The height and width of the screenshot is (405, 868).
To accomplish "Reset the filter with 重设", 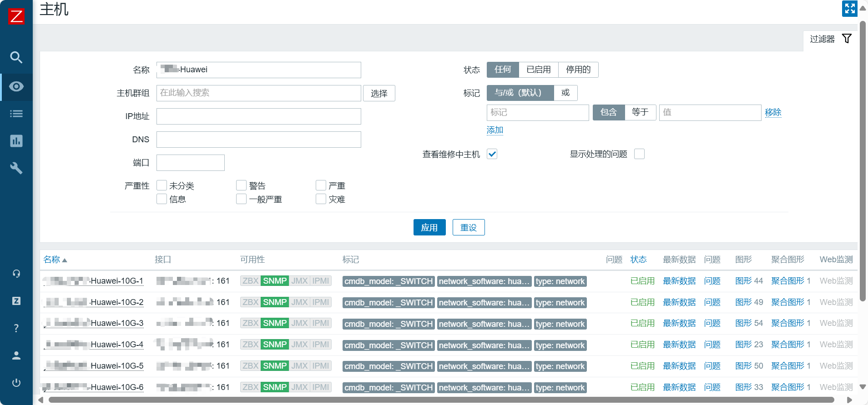I will (x=469, y=227).
